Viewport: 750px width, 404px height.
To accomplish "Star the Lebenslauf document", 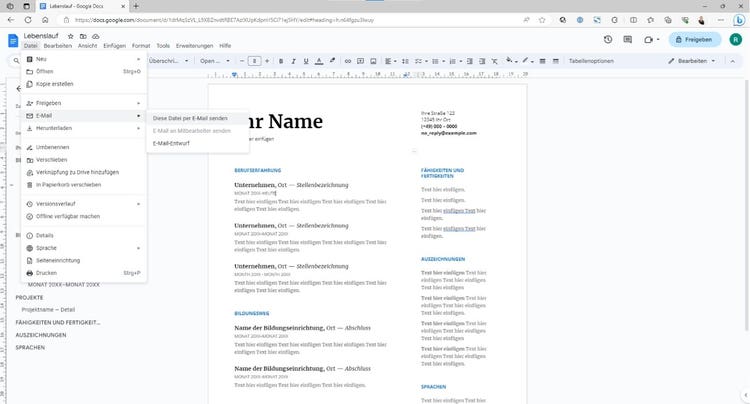I will (70, 36).
